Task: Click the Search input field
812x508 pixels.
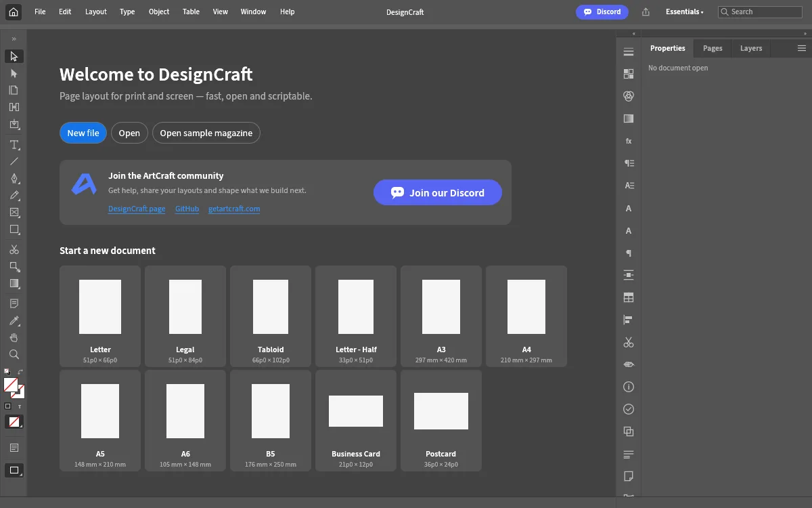Action: (x=760, y=12)
